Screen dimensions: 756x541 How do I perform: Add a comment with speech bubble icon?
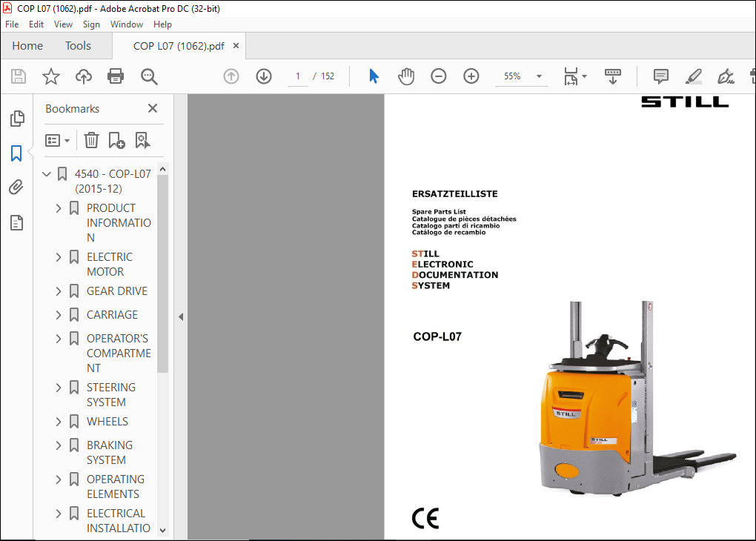(660, 76)
